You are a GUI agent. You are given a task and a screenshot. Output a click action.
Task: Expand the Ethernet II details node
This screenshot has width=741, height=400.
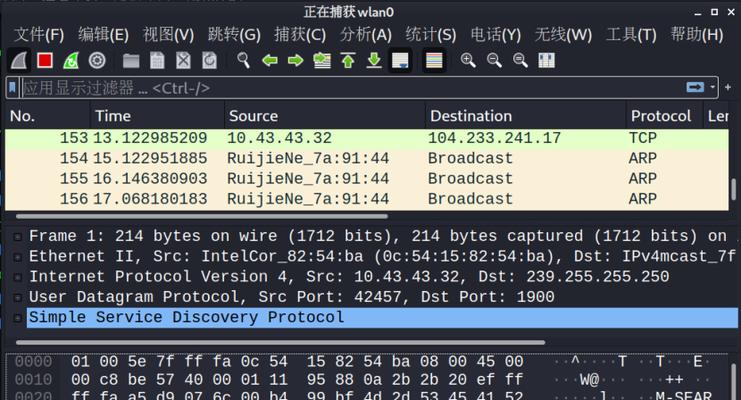17,257
